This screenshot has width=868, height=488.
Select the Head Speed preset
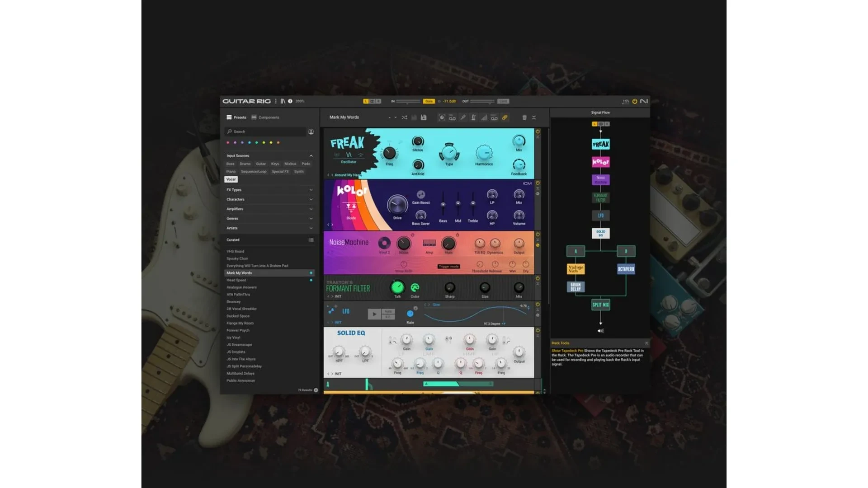(236, 280)
